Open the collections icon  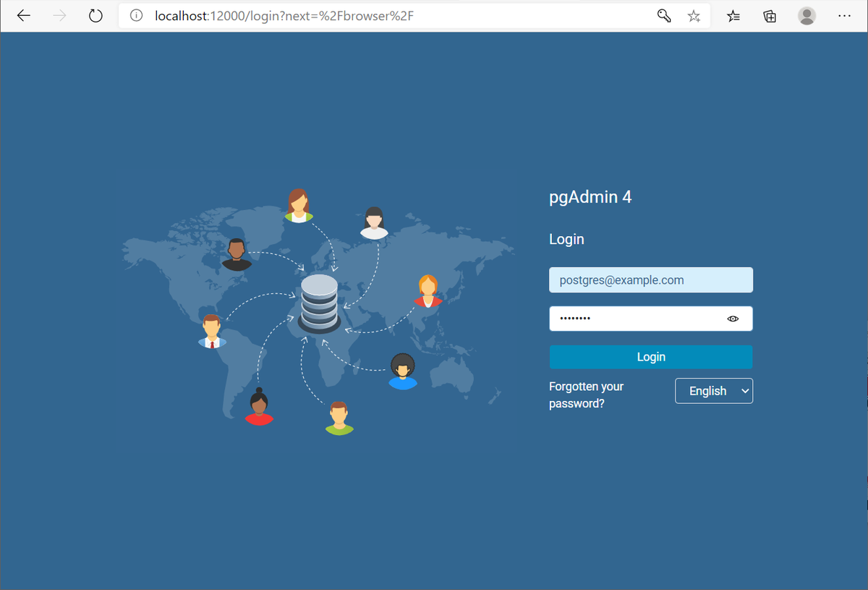(x=770, y=16)
